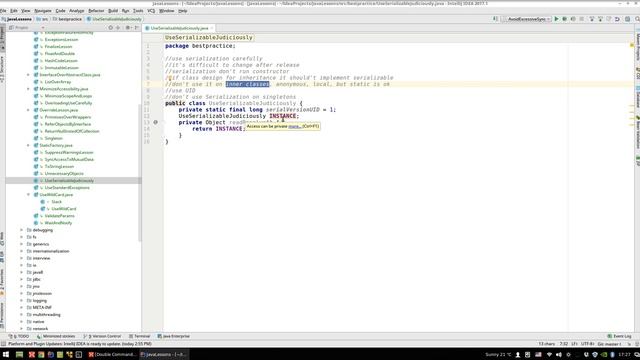Expand the jdbc folder
Image resolution: width=640 pixels, height=360 pixels.
(x=22, y=279)
